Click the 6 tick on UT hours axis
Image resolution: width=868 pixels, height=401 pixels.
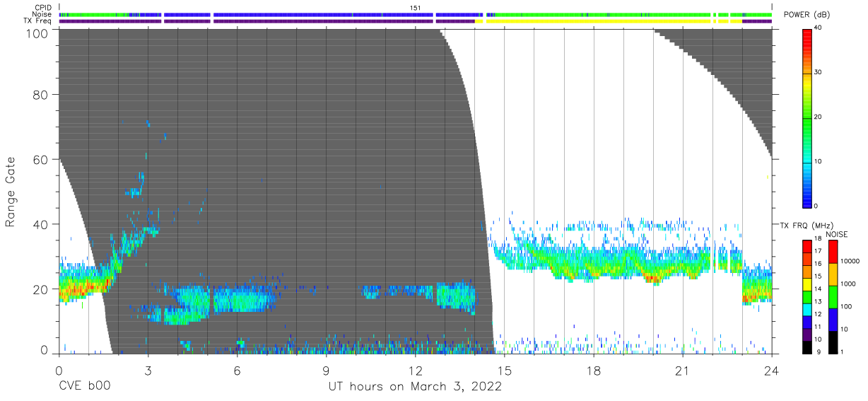(237, 370)
